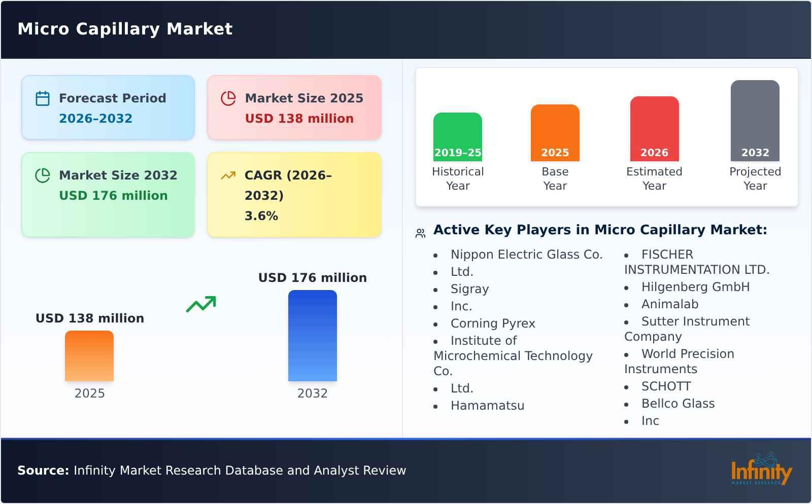Select the green growth arrow between the bars
Screen dimensions: 812x504
pyautogui.click(x=202, y=303)
